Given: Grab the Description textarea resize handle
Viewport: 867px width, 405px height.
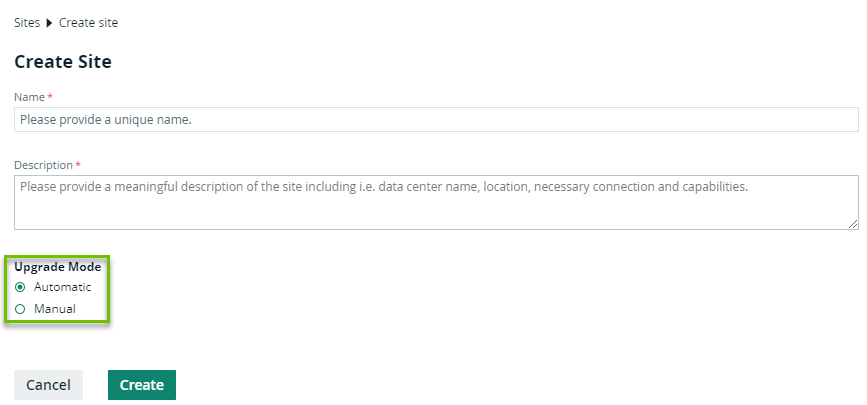Looking at the screenshot, I should point(853,224).
